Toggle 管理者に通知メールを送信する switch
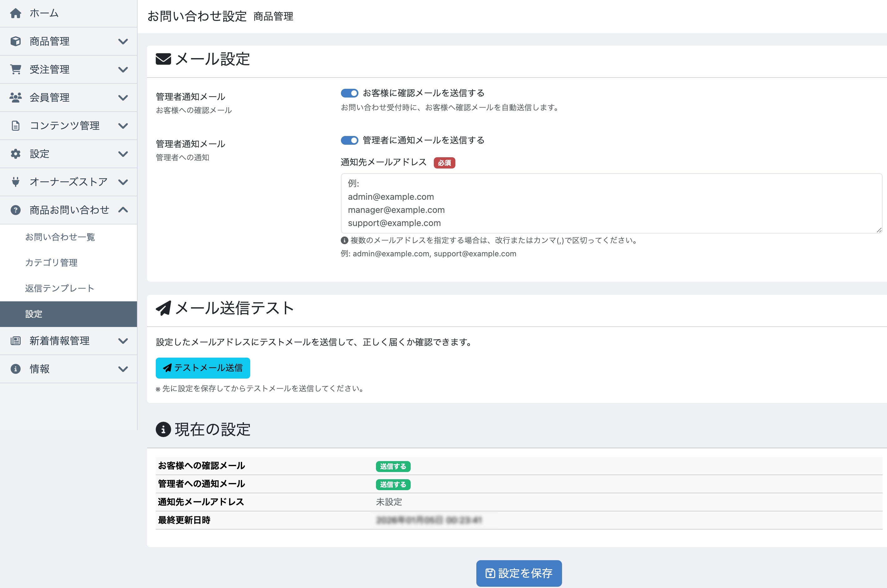 [349, 140]
